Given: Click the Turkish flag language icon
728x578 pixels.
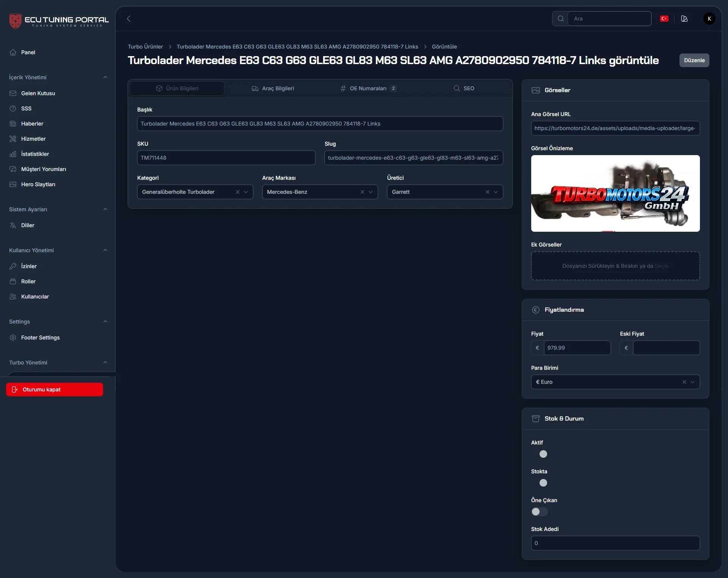Looking at the screenshot, I should pos(664,19).
